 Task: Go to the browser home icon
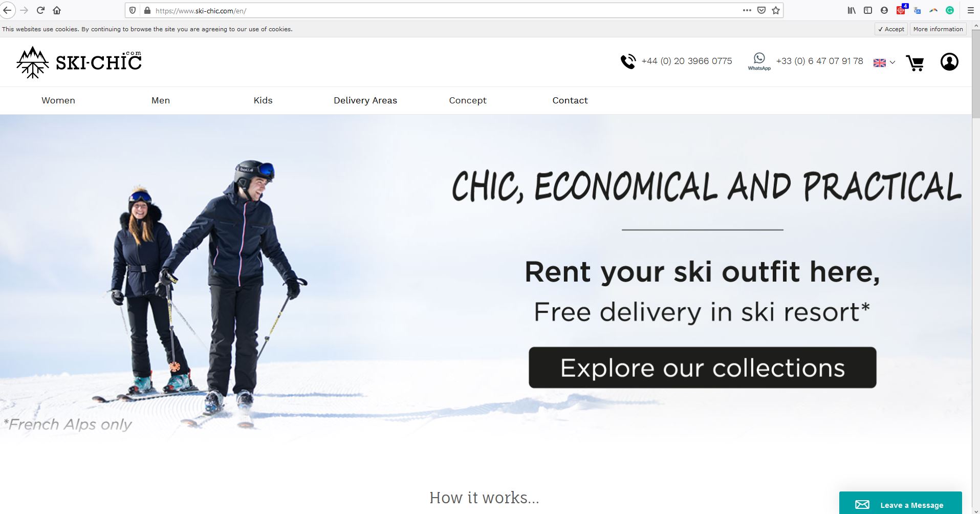point(57,10)
